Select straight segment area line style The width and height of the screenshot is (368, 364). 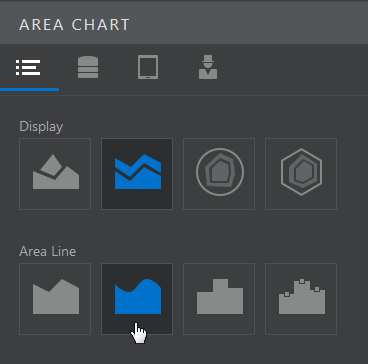click(55, 299)
